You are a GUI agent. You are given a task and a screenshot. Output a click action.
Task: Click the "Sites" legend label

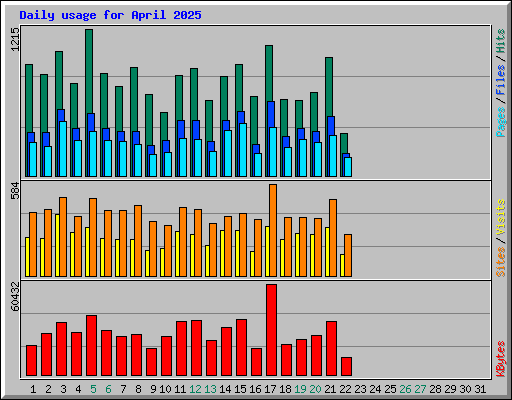pos(500,262)
